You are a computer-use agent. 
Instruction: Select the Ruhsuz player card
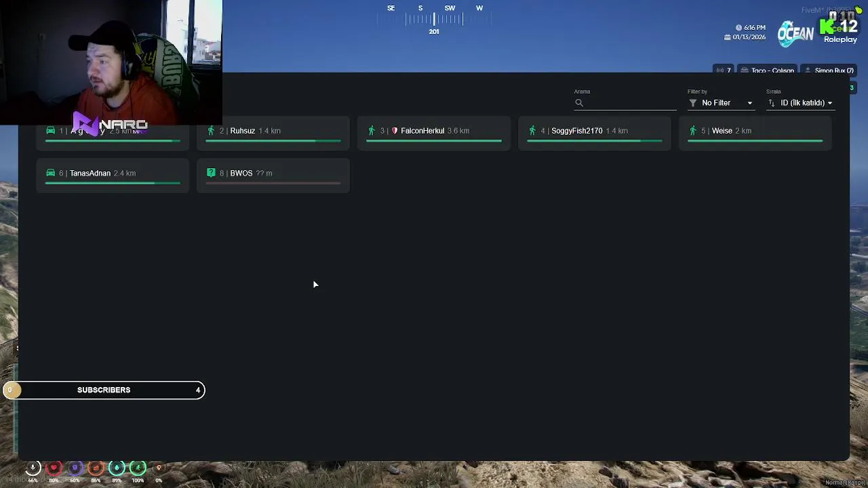pyautogui.click(x=273, y=133)
